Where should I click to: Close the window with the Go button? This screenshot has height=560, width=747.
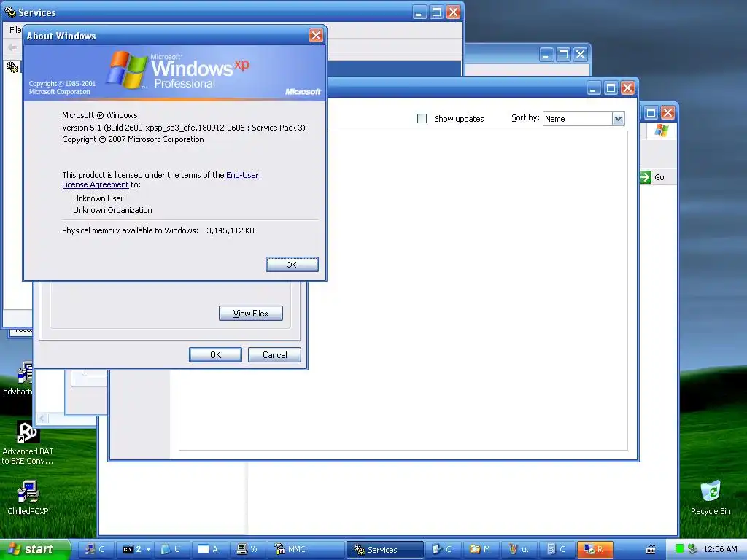tap(668, 113)
